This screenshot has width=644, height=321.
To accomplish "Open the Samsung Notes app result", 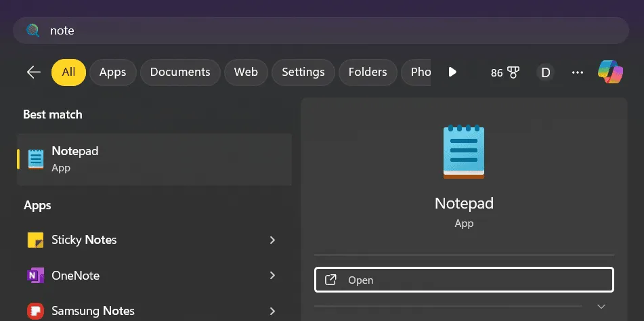I will pos(154,311).
